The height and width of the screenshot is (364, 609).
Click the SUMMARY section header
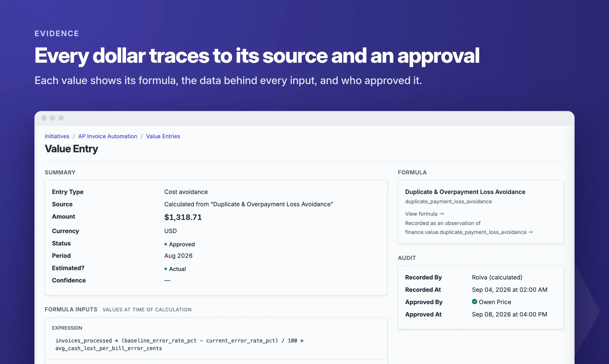click(x=60, y=172)
